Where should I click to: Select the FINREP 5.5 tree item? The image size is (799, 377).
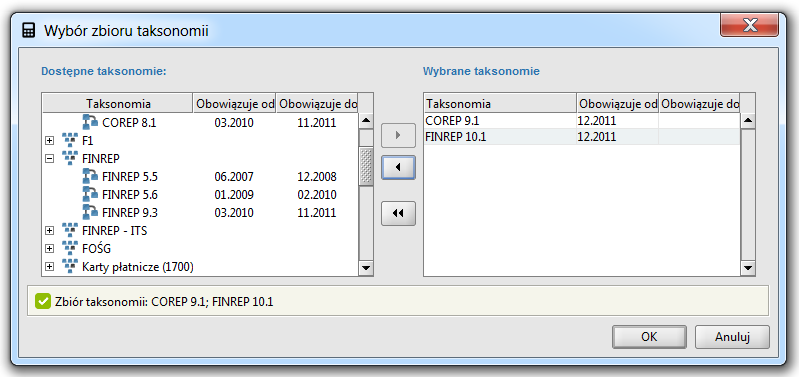[130, 177]
